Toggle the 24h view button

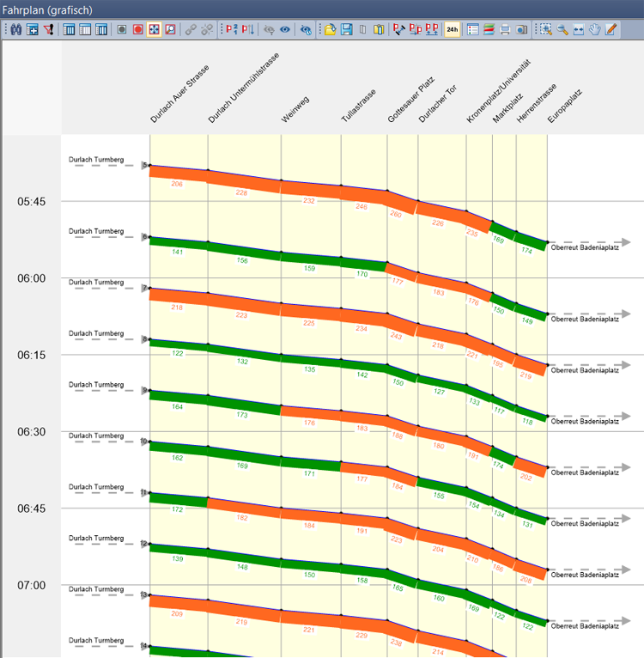[x=452, y=29]
